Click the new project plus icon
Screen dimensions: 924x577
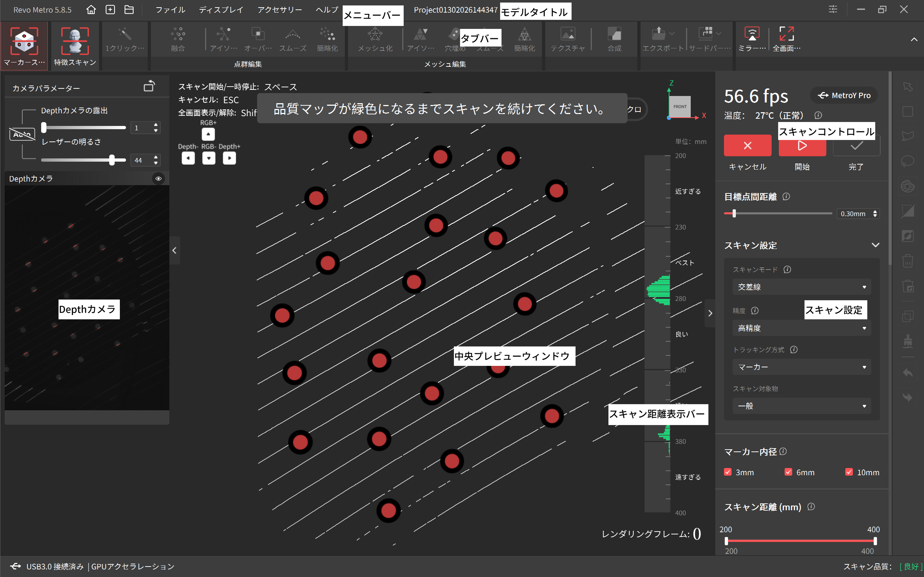[110, 10]
